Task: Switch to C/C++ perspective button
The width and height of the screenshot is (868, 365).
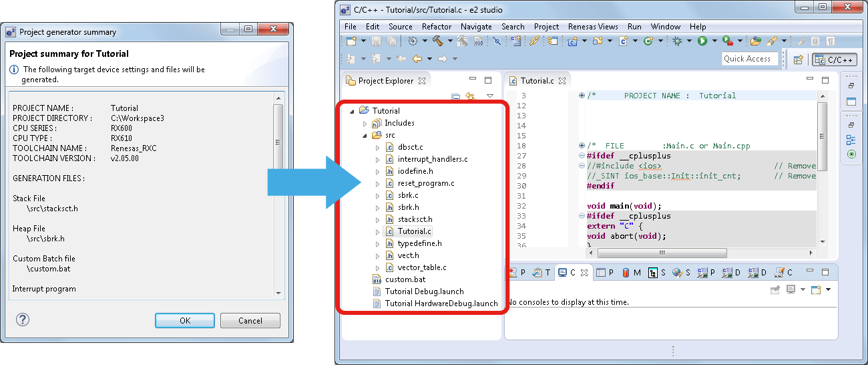Action: point(835,59)
